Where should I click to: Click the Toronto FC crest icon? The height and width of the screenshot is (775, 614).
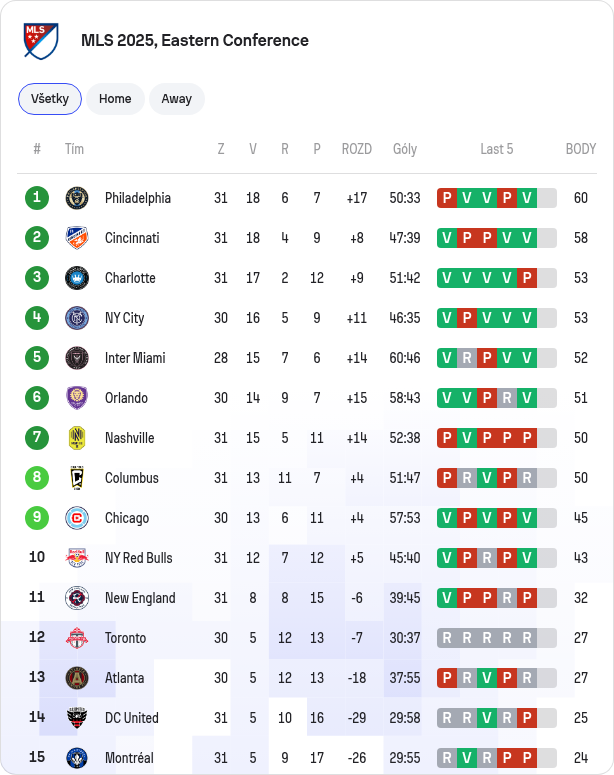coord(77,638)
